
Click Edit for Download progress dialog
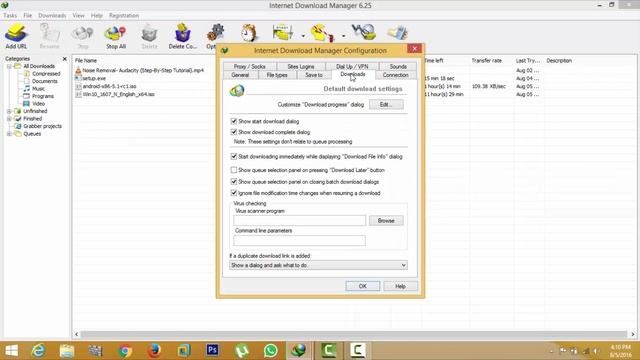(x=386, y=104)
